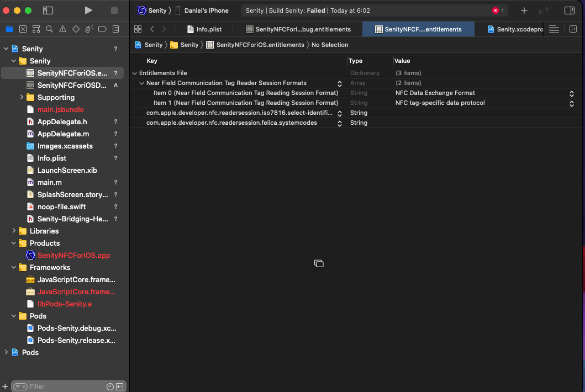585x392 pixels.
Task: Switch to the Info.plist tab
Action: click(x=203, y=29)
